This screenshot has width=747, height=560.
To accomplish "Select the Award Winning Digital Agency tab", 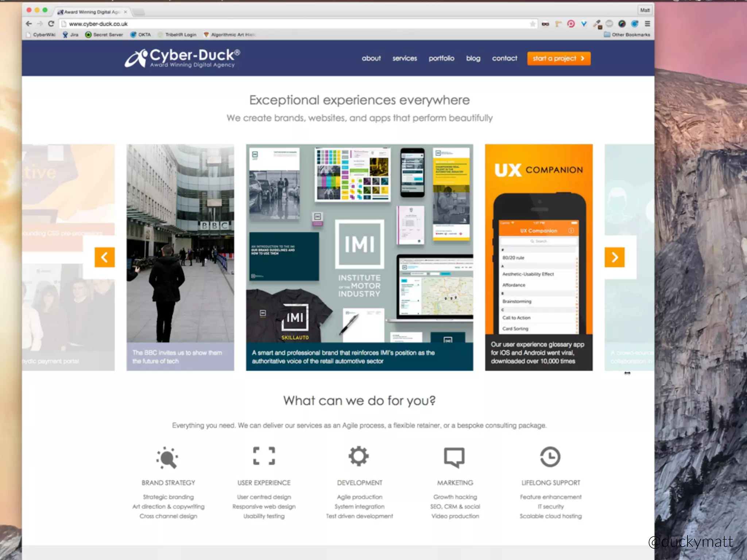I will point(91,12).
